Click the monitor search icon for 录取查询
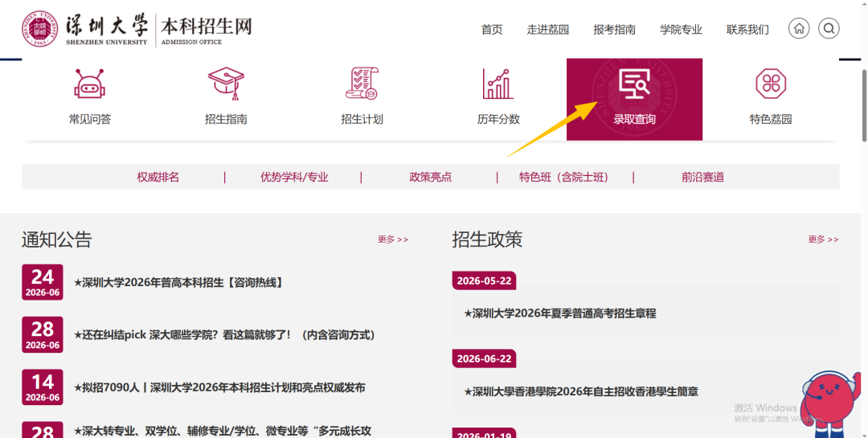The image size is (868, 438). coord(634,84)
